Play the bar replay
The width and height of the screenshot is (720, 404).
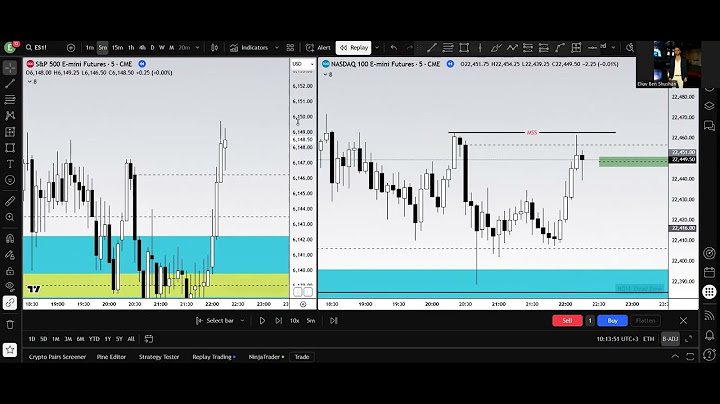262,320
